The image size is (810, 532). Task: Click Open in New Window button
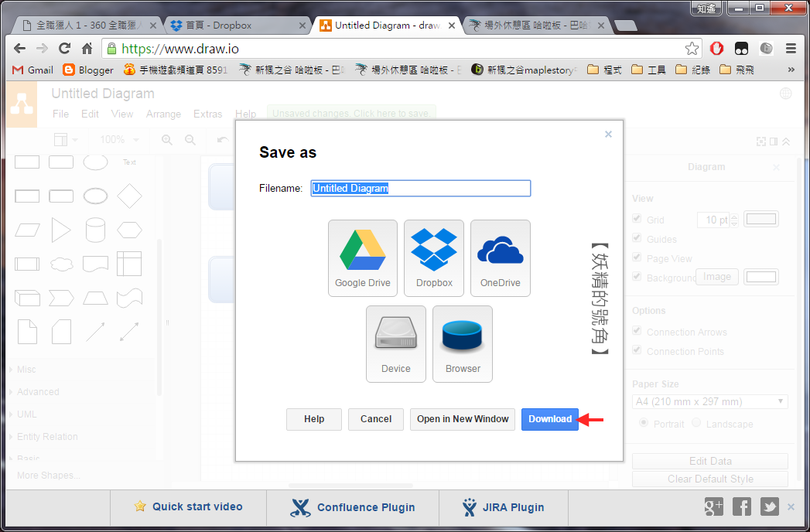coord(463,419)
